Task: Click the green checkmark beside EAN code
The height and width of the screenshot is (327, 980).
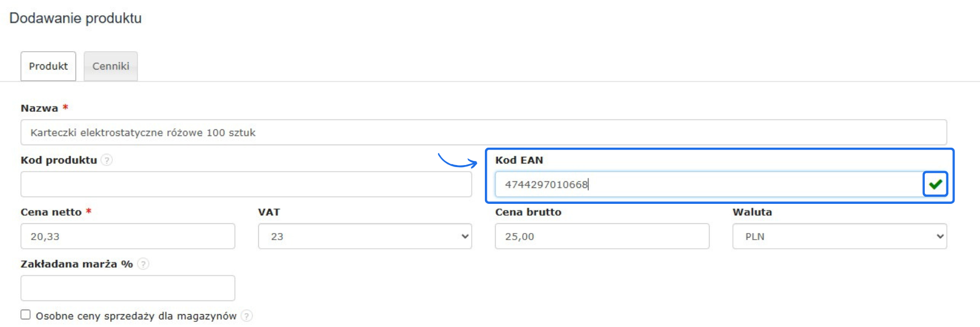Action: tap(935, 184)
